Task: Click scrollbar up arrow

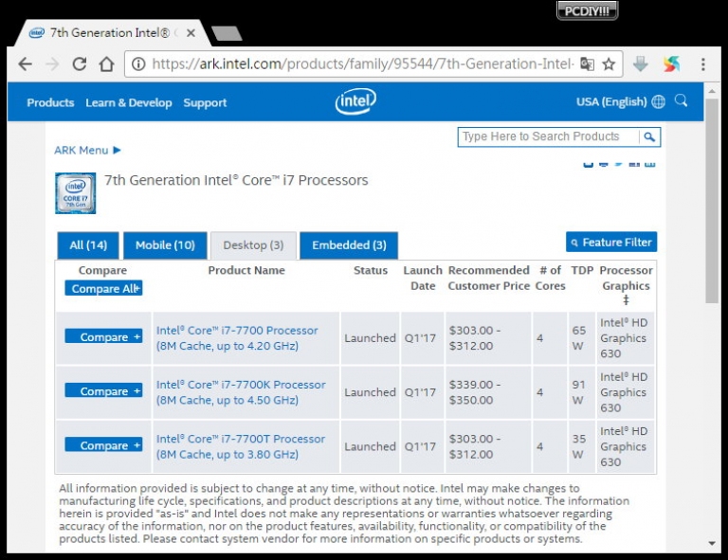Action: click(x=712, y=91)
